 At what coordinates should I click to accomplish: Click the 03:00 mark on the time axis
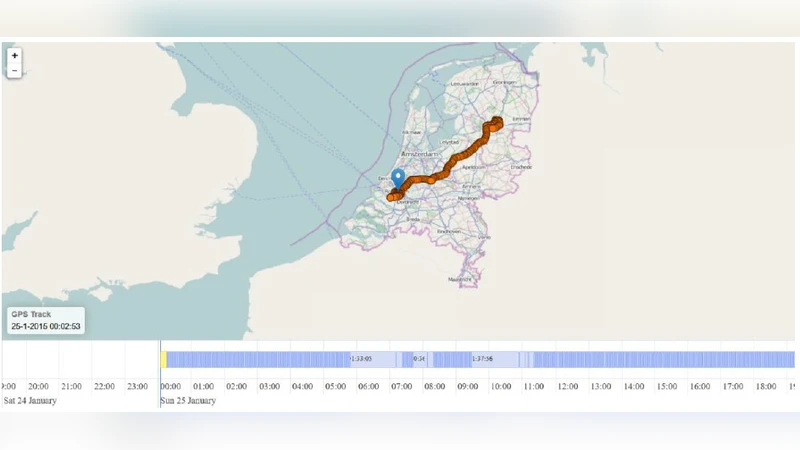coord(269,386)
